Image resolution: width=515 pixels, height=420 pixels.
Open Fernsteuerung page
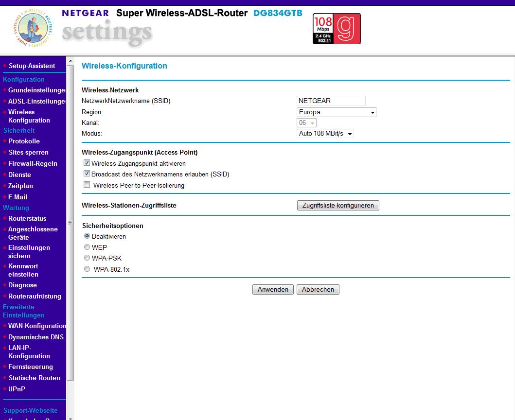coord(30,367)
